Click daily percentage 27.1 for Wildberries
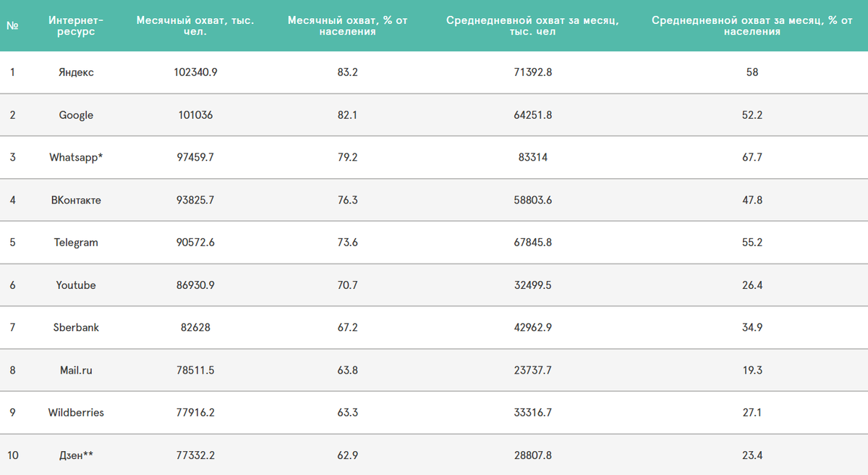 click(752, 413)
